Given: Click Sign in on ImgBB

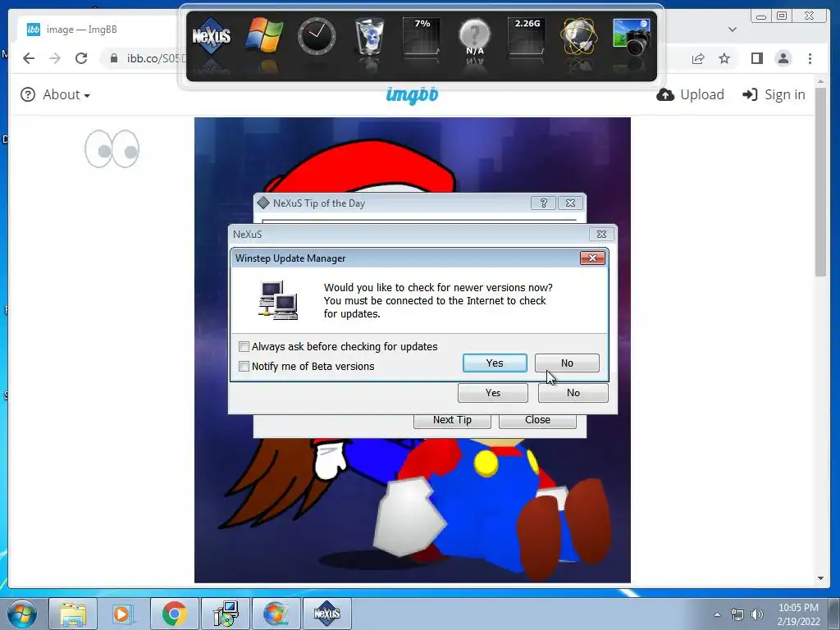Looking at the screenshot, I should click(774, 95).
